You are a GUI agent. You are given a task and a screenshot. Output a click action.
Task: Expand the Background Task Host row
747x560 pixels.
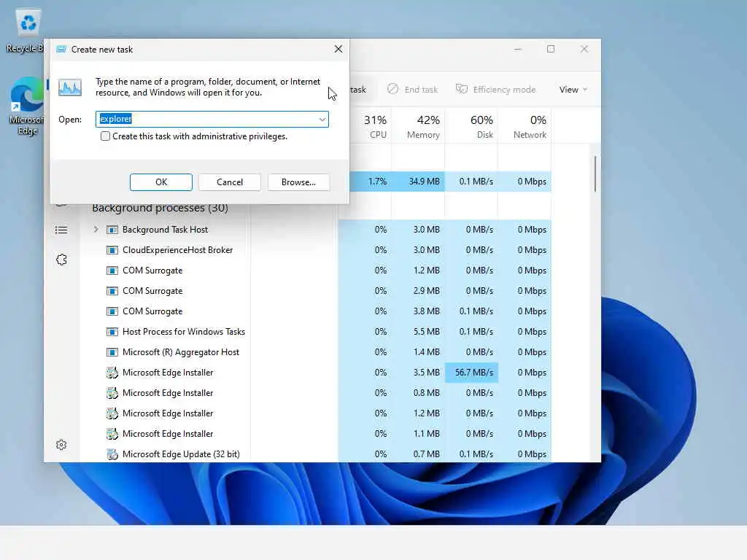pyautogui.click(x=96, y=230)
